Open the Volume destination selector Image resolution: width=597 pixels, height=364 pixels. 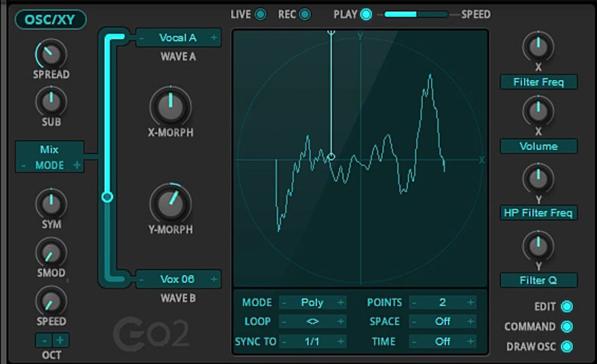(x=538, y=146)
